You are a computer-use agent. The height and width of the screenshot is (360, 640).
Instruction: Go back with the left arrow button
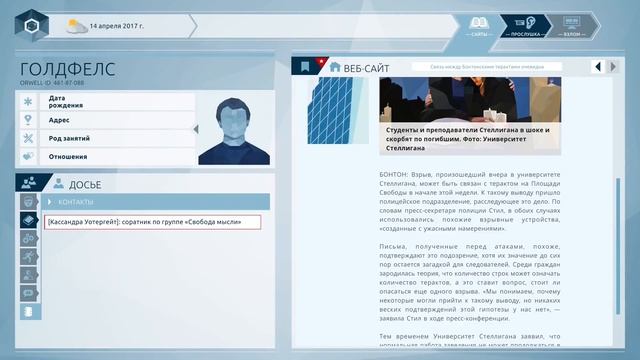coord(598,67)
